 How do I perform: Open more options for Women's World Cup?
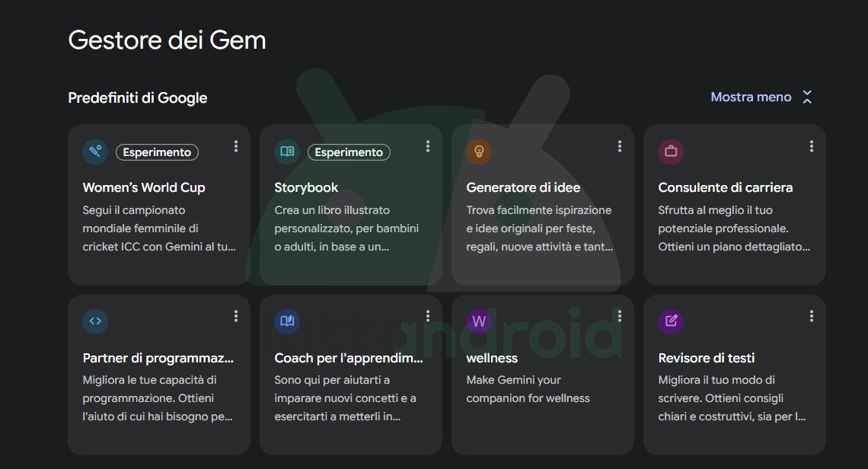[x=236, y=146]
